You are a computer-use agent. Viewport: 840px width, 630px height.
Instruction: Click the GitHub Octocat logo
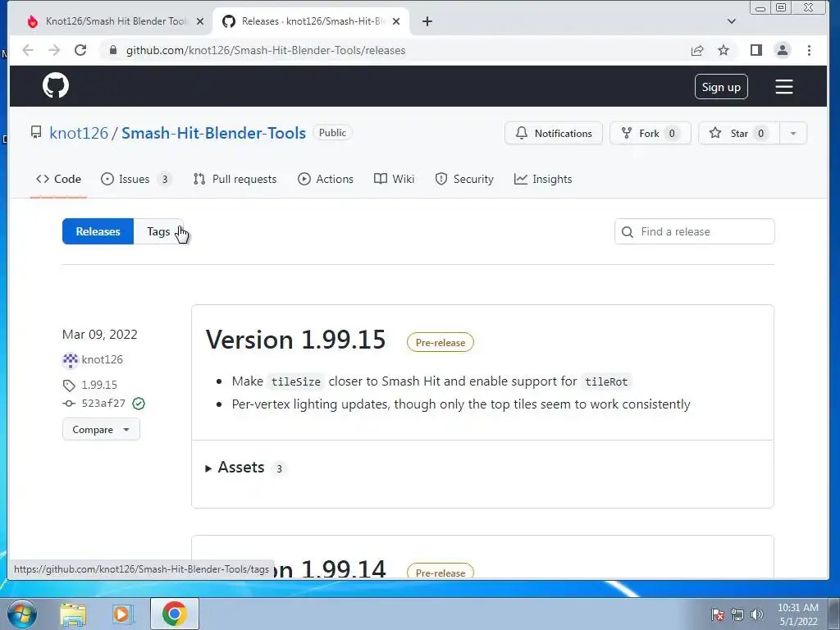(56, 85)
